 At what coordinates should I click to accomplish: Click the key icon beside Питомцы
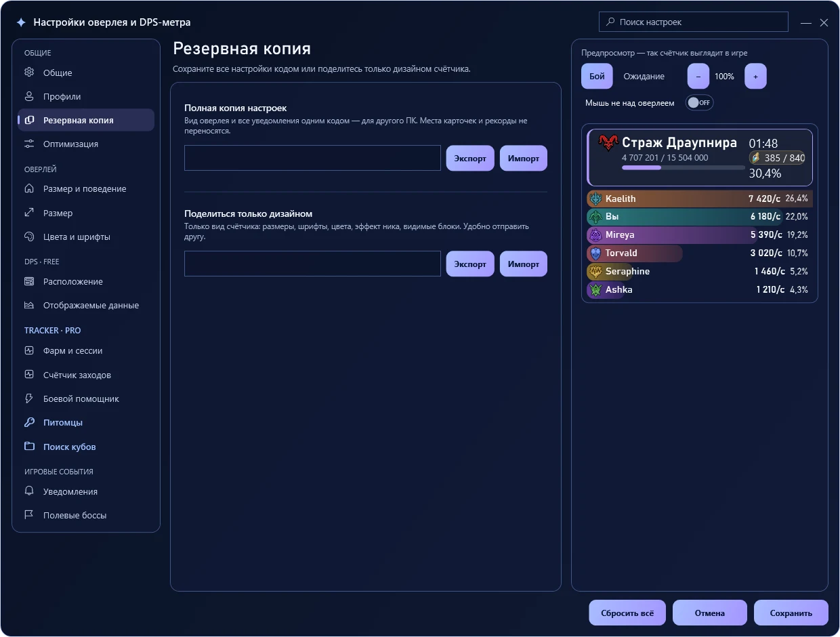click(x=29, y=422)
